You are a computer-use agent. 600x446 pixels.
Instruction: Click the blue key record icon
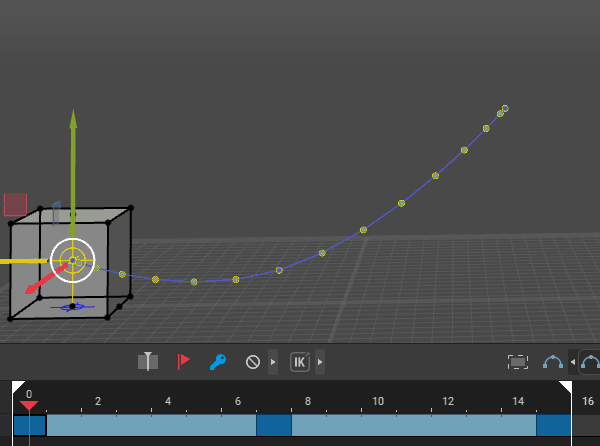218,362
